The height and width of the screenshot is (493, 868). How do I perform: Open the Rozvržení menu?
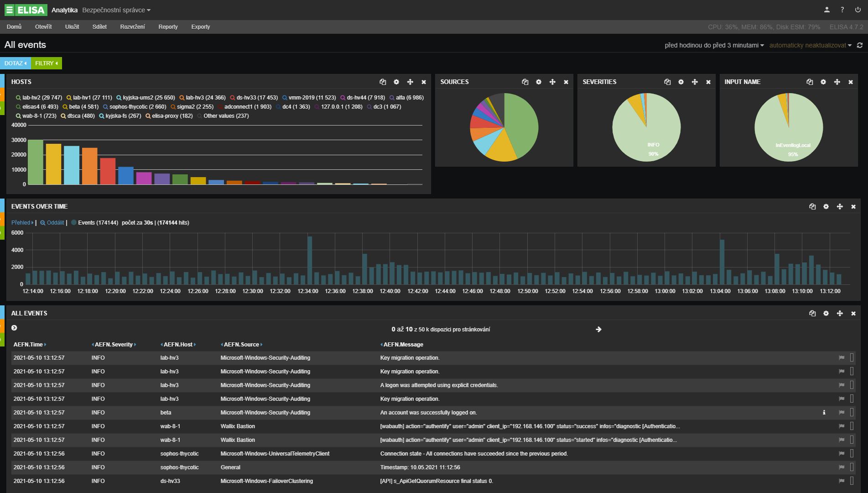[x=132, y=26]
